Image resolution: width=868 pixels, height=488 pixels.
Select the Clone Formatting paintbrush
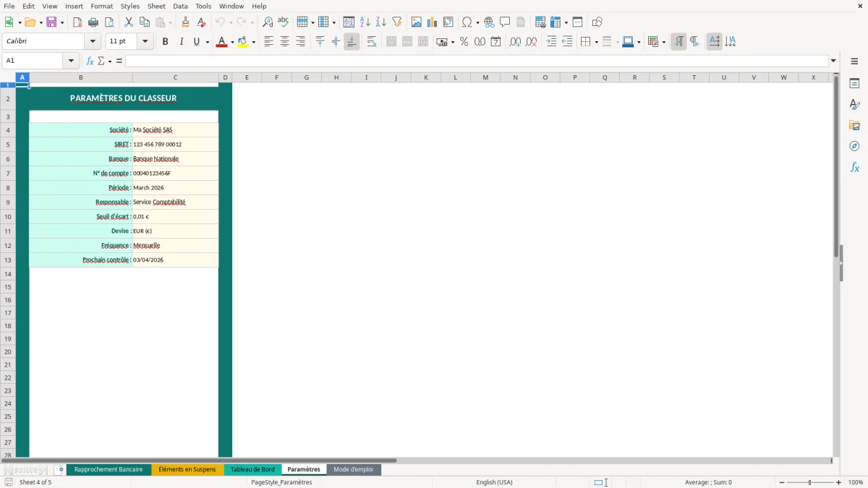click(186, 22)
